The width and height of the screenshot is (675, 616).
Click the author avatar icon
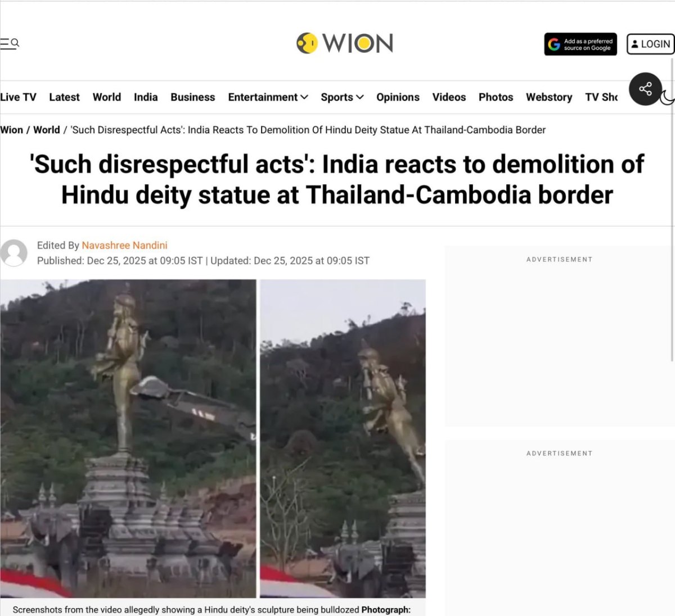[x=13, y=253]
